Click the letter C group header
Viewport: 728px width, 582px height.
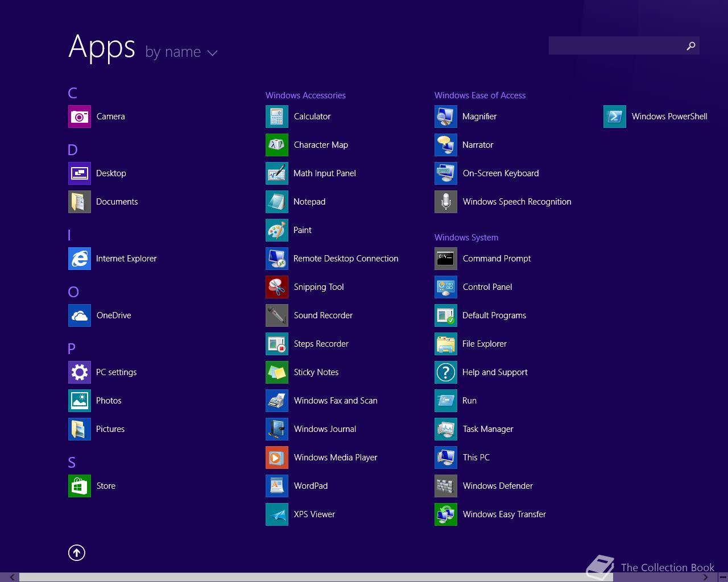(72, 93)
